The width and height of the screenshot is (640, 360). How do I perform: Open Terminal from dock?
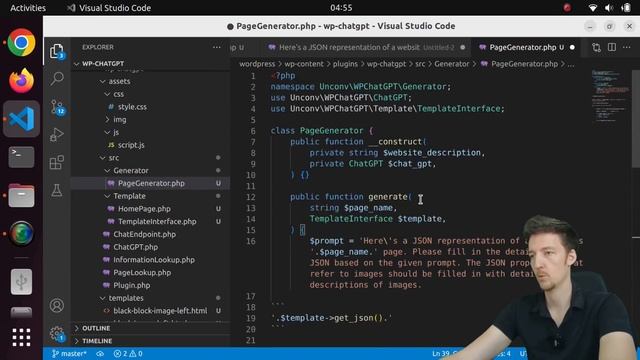pyautogui.click(x=21, y=157)
